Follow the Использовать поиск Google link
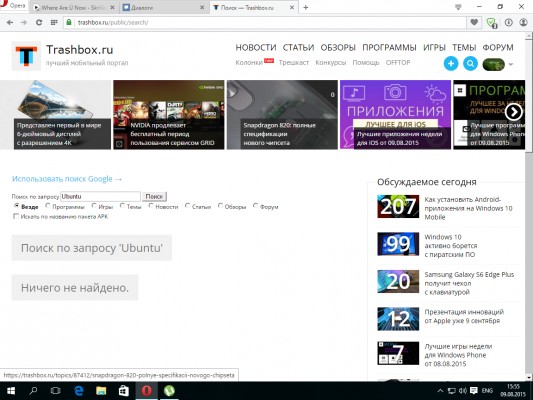The height and width of the screenshot is (400, 533). pos(67,179)
